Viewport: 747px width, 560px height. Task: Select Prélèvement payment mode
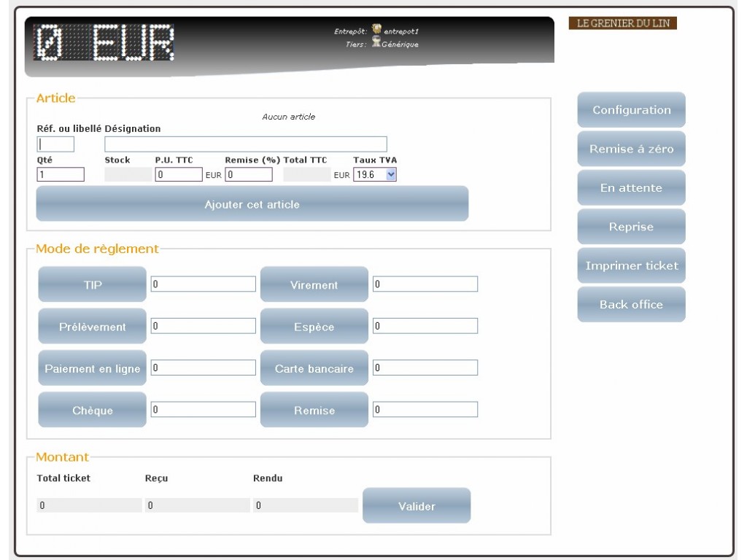(x=92, y=326)
